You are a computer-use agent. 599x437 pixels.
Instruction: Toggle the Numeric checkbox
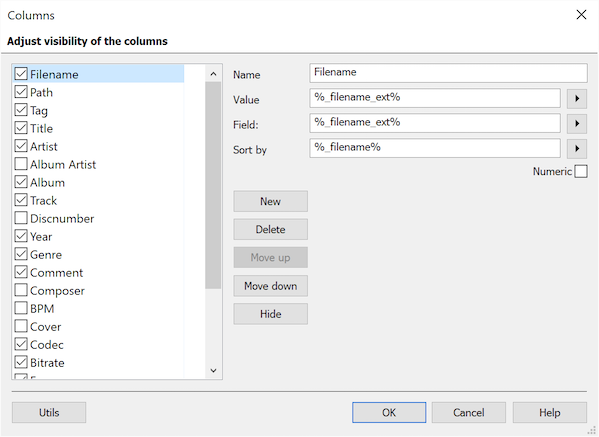pos(581,172)
